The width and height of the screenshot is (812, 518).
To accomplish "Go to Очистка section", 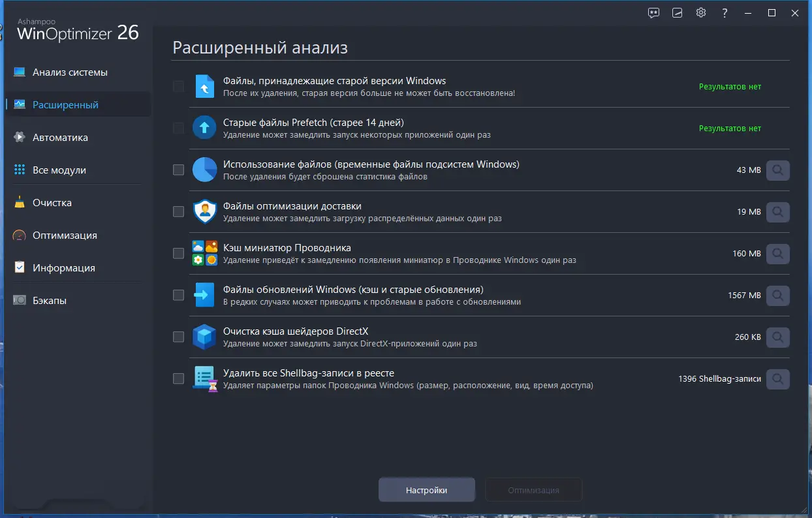I will tap(77, 203).
